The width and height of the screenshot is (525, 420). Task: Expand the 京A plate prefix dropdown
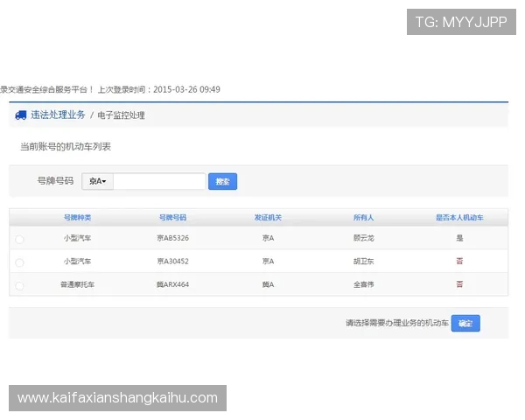click(x=97, y=181)
